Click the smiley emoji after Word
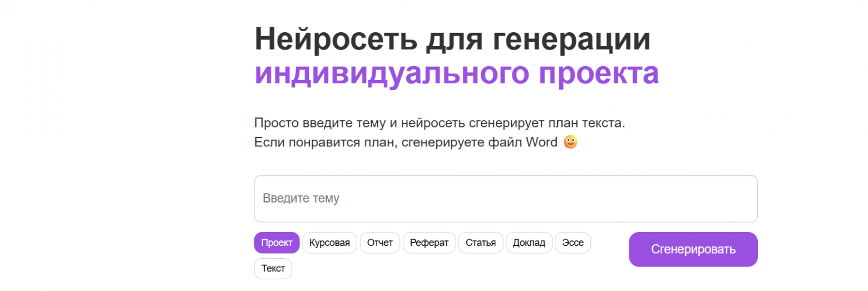 (570, 142)
